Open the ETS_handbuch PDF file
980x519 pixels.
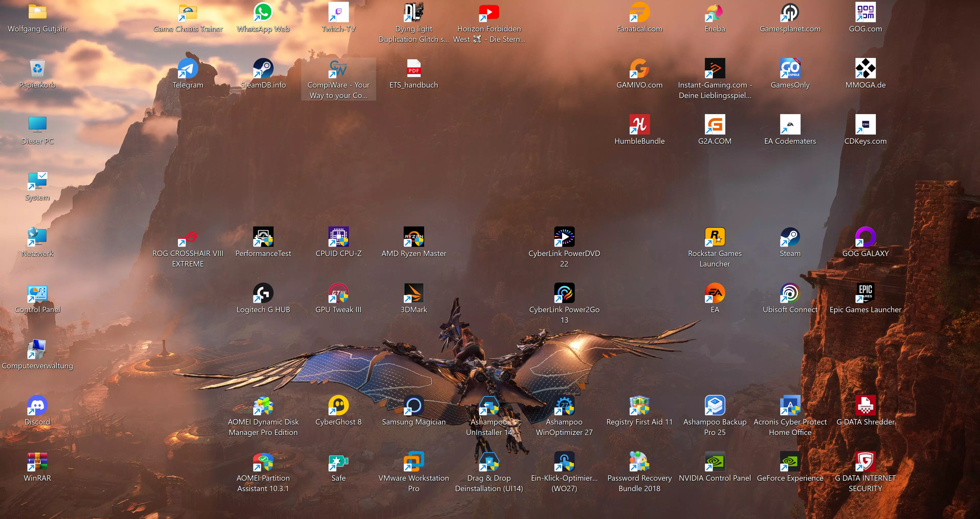pyautogui.click(x=414, y=68)
